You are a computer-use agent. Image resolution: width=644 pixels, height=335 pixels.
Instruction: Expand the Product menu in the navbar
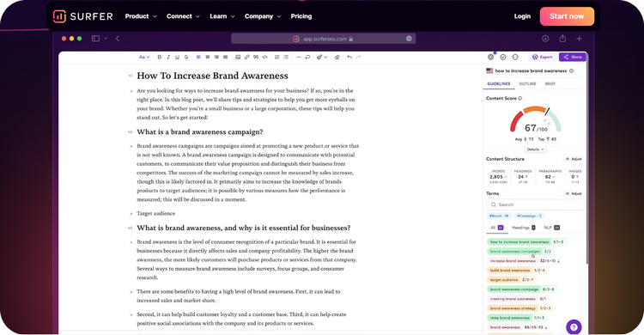click(141, 16)
